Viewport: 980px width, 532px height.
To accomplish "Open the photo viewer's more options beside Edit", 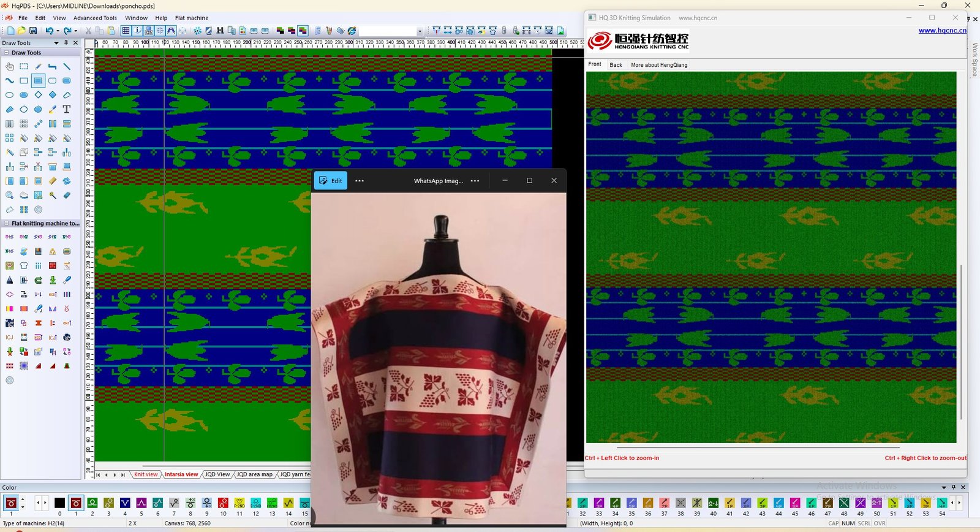I will tap(360, 181).
